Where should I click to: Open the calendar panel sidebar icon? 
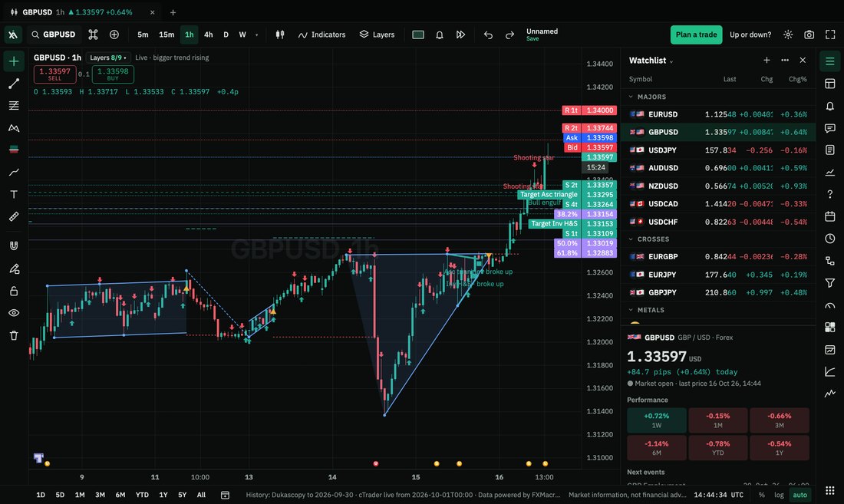(830, 216)
